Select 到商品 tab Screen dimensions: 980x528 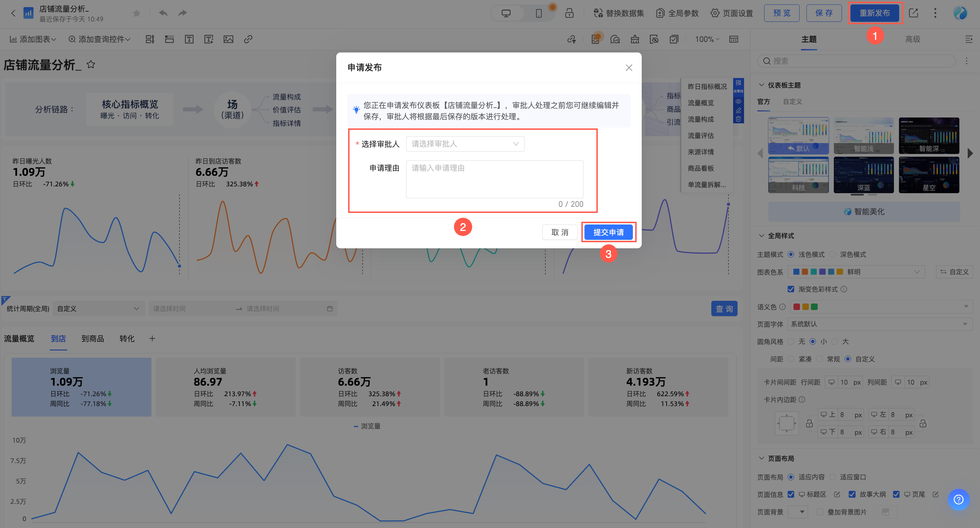pos(92,339)
